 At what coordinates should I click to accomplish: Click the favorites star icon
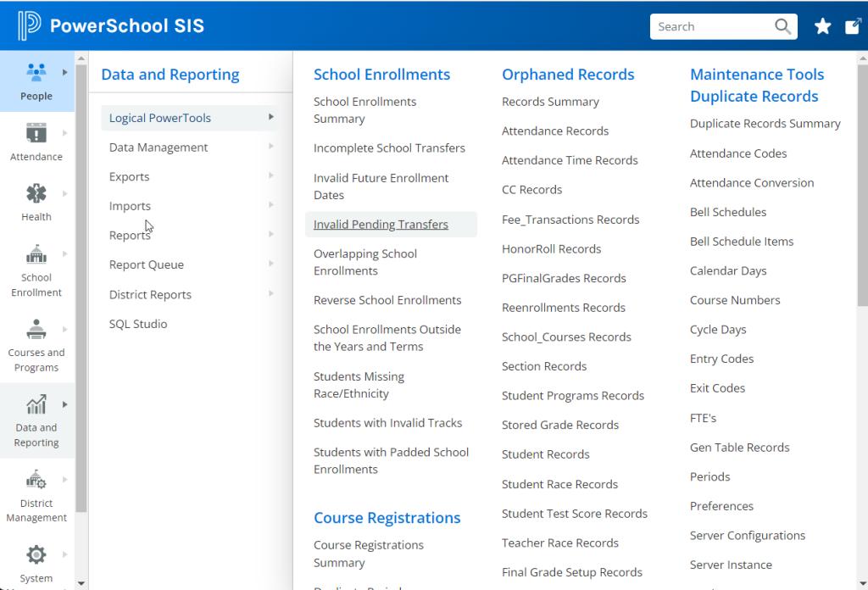coord(822,26)
